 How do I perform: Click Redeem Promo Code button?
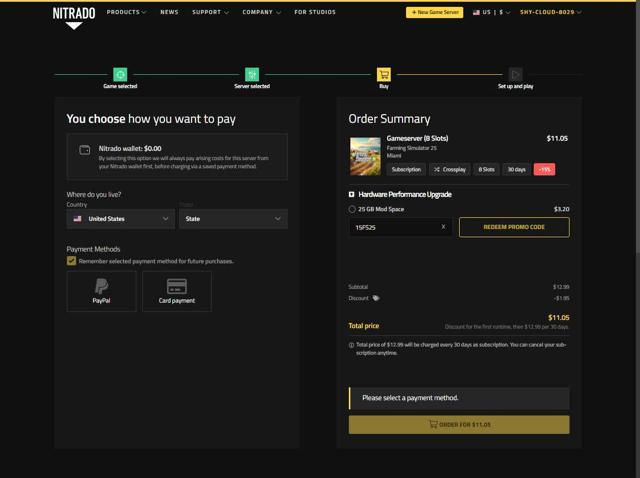click(514, 227)
